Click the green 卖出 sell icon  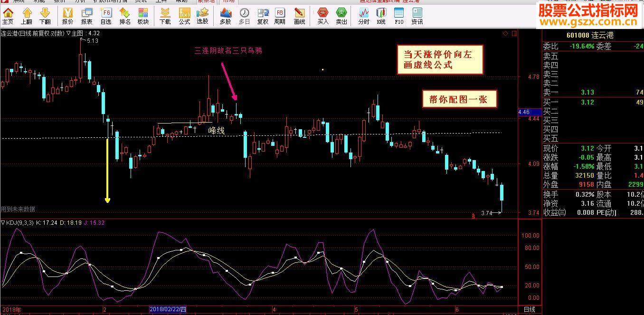tap(341, 16)
